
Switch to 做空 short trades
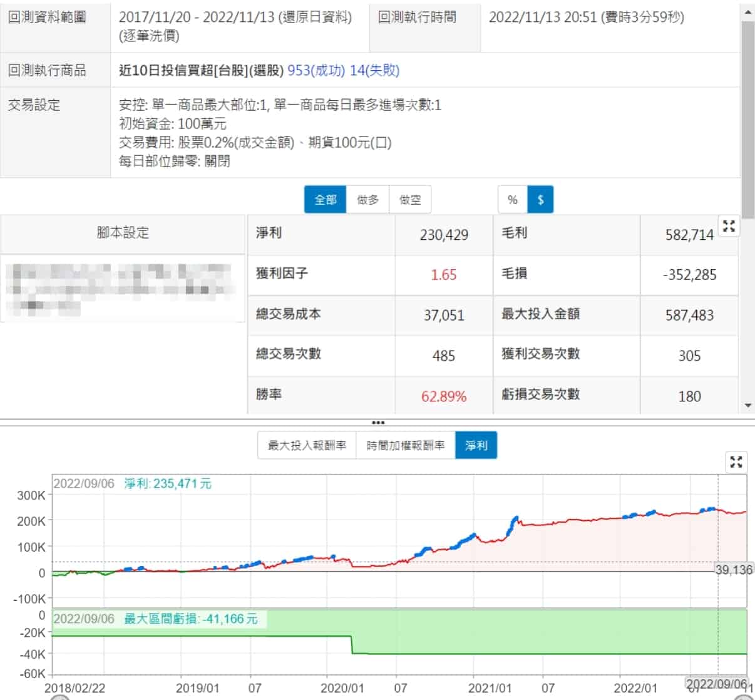(x=410, y=200)
